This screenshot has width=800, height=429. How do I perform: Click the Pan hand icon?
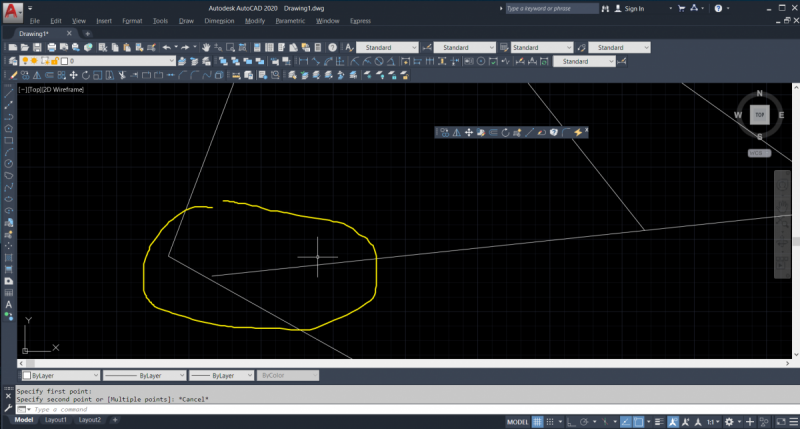206,47
